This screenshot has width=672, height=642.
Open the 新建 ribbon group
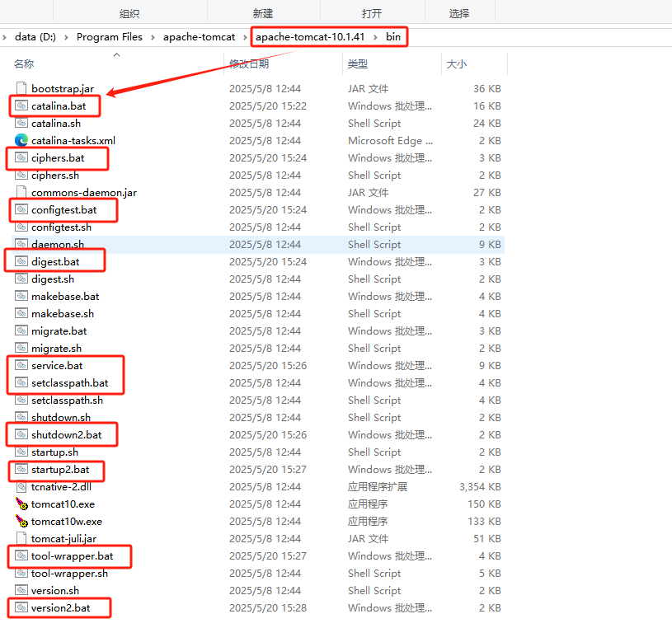coord(263,14)
